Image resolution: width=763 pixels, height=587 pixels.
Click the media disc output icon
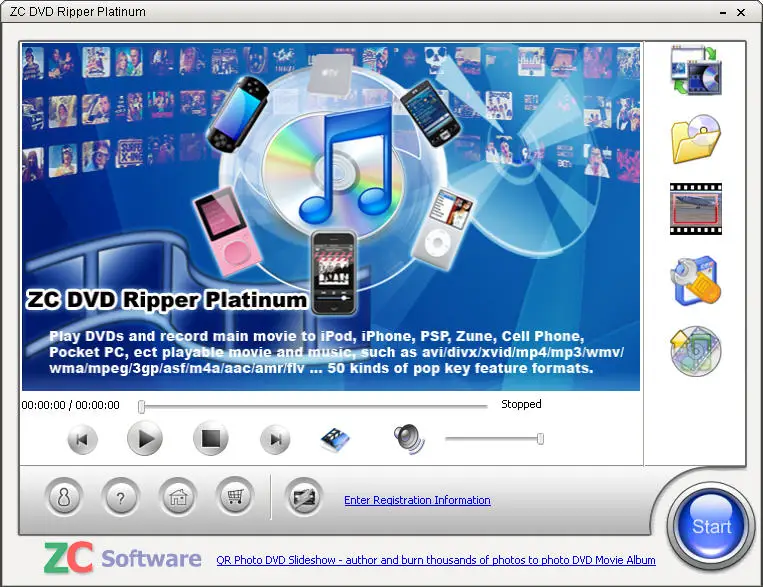[x=696, y=351]
